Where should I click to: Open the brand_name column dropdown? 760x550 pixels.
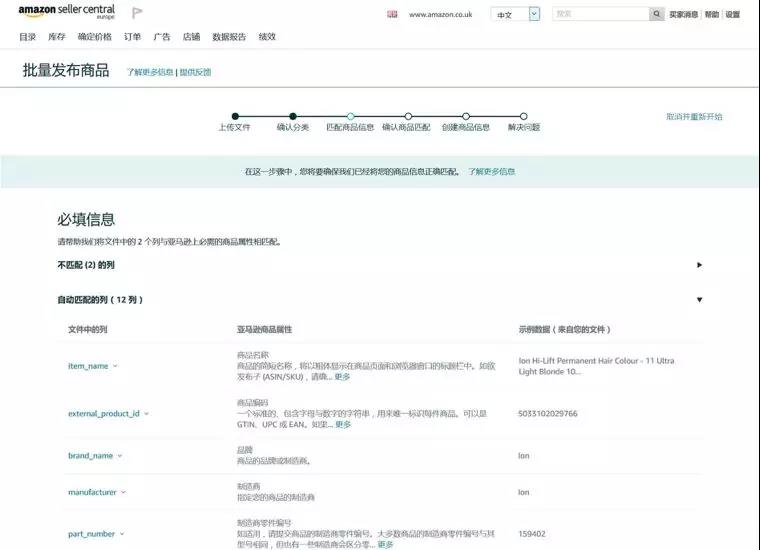coord(95,456)
